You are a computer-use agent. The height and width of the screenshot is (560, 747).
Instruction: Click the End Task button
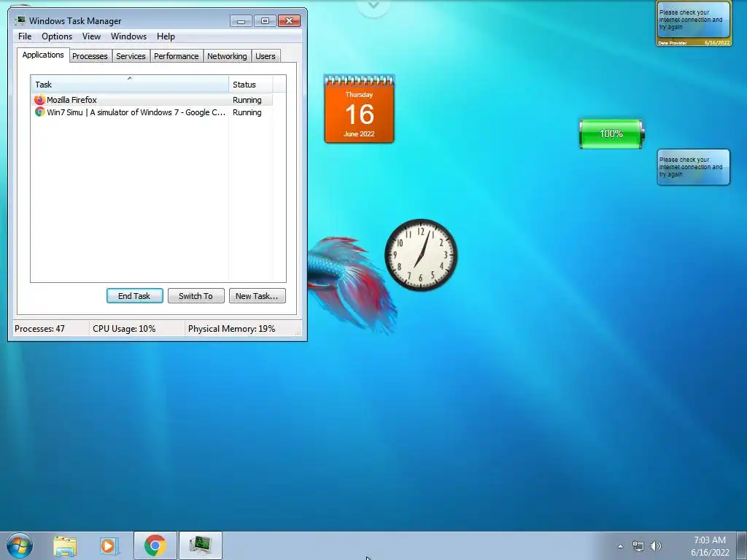134,296
